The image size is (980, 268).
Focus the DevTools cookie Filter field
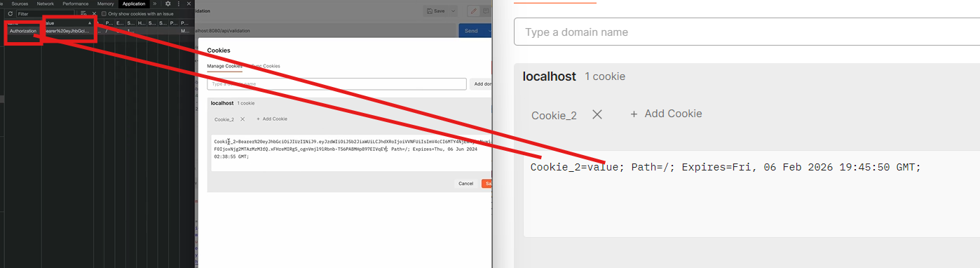pyautogui.click(x=45, y=13)
